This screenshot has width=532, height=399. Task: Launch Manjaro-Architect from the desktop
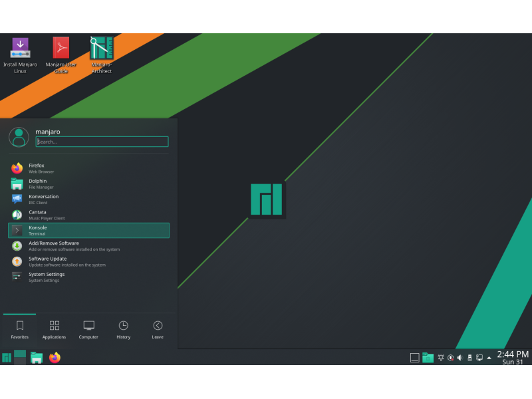(x=102, y=56)
